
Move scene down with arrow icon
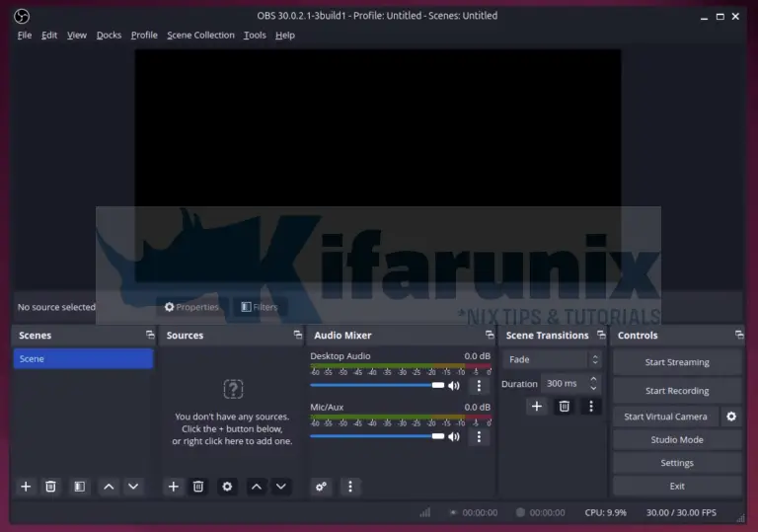133,487
